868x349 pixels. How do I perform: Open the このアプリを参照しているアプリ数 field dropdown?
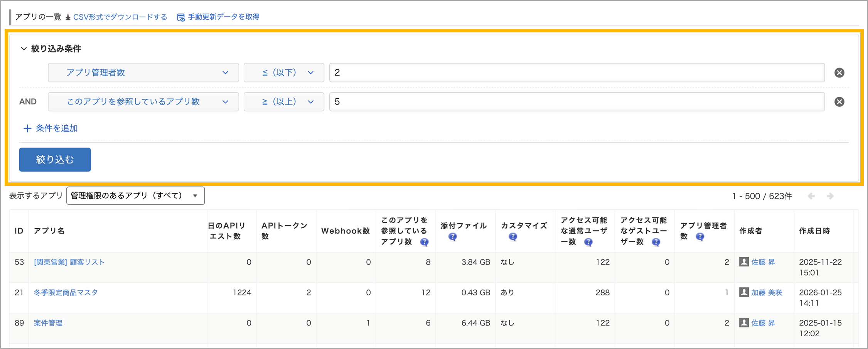coord(143,102)
